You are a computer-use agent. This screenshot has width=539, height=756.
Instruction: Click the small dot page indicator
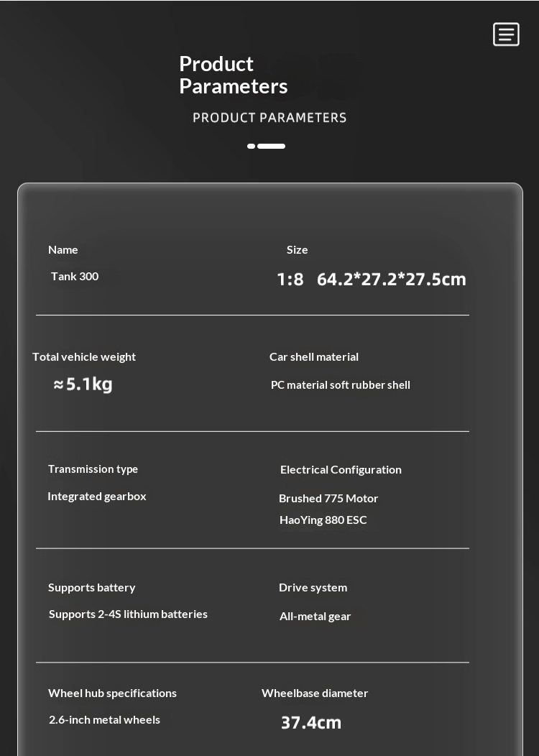[251, 146]
